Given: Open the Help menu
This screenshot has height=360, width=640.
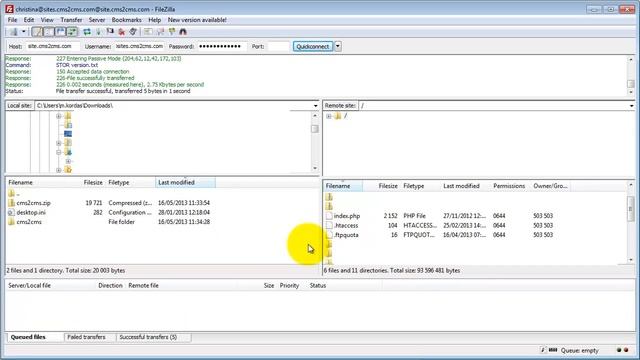Looking at the screenshot, I should [154, 20].
